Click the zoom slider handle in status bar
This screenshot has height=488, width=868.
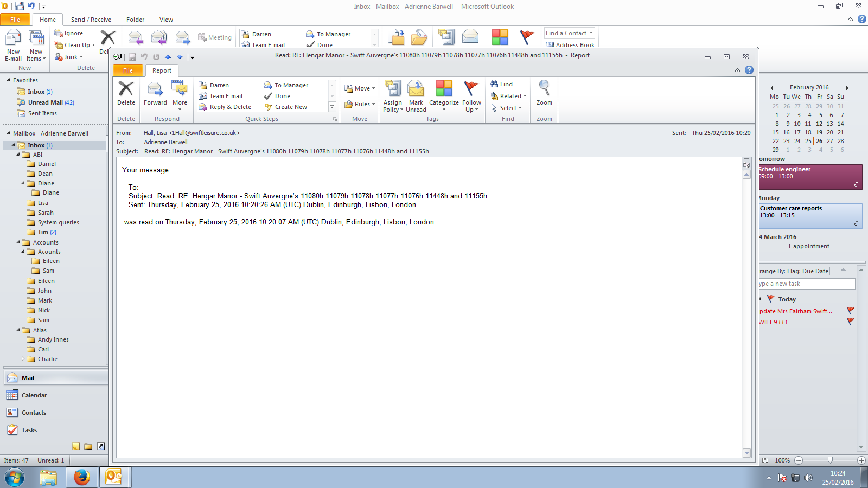click(830, 460)
